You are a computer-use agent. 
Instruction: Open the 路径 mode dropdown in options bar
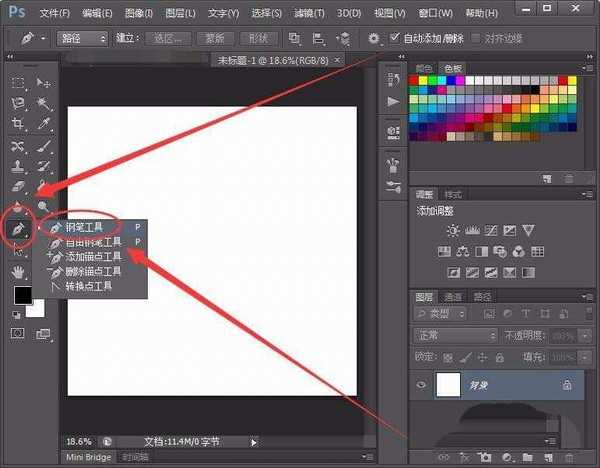pos(82,38)
